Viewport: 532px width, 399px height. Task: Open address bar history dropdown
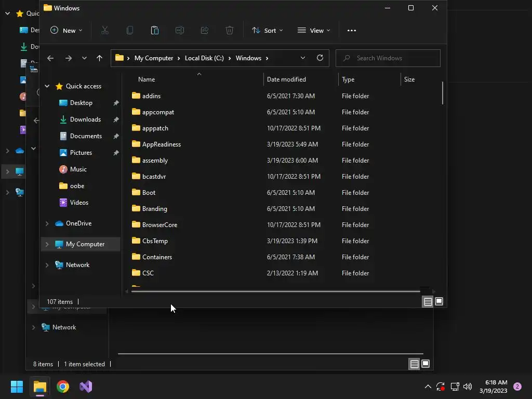point(303,58)
